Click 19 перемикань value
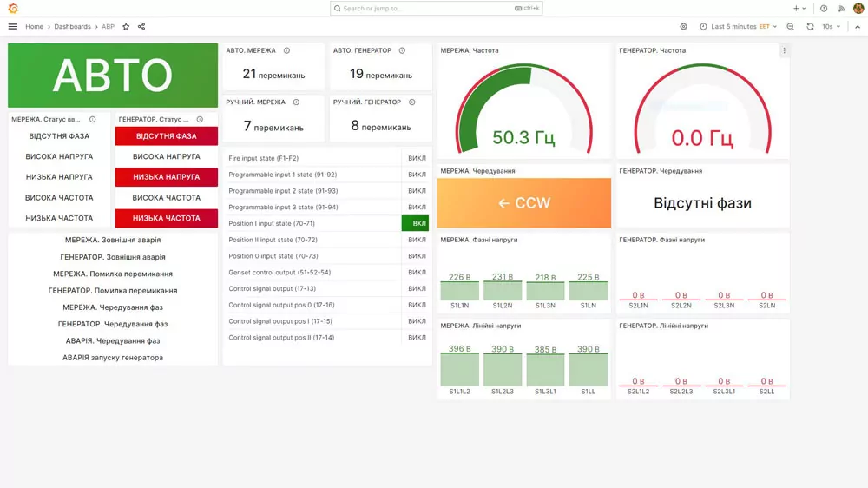Viewport: 868px width, 488px height. point(381,74)
